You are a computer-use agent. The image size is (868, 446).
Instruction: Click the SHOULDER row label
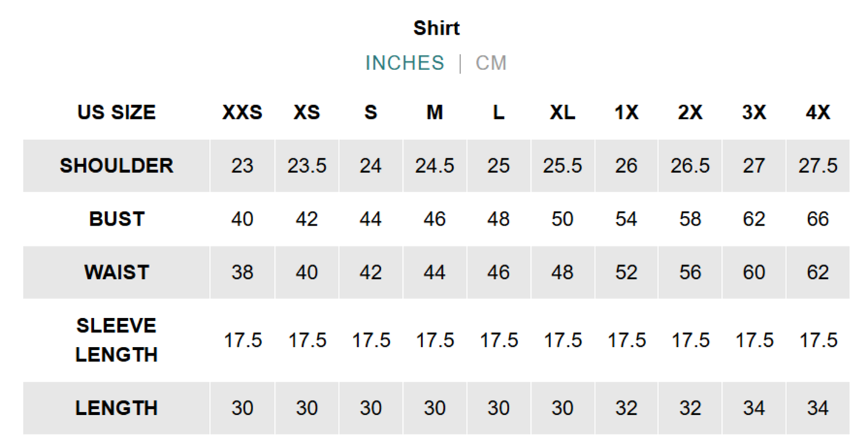(x=116, y=166)
